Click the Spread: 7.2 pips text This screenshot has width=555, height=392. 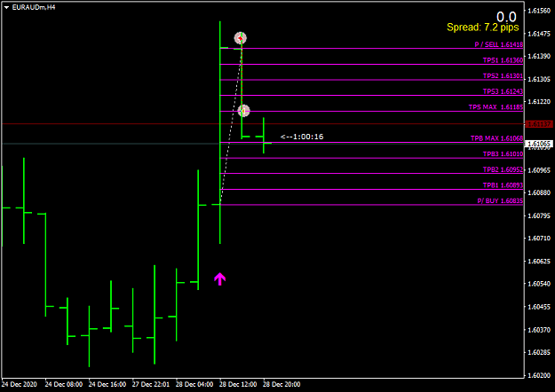[x=483, y=27]
